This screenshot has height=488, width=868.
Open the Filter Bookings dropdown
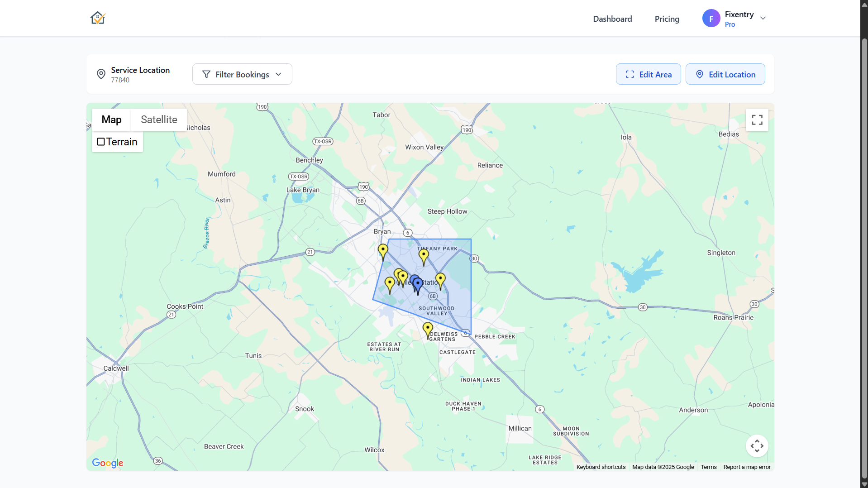(242, 74)
